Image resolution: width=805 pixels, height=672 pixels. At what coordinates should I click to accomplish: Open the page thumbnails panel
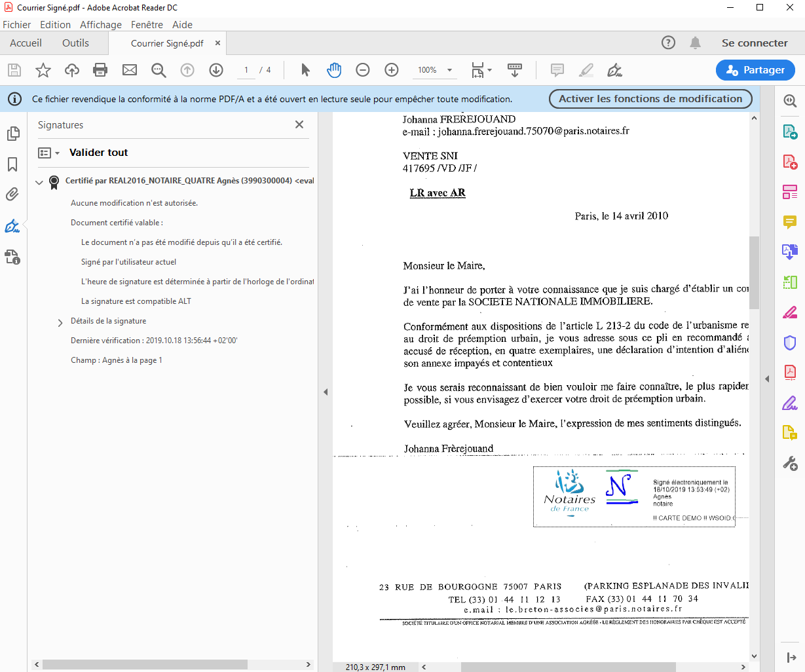[13, 134]
